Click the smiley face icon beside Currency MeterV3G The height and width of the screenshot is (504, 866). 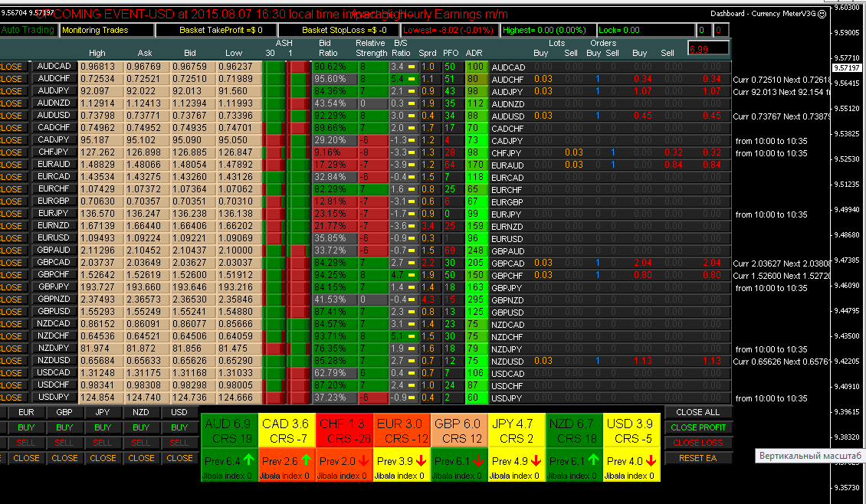click(x=822, y=14)
